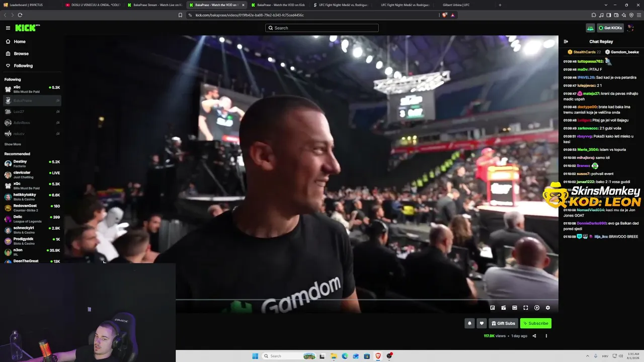This screenshot has height=362, width=644.
Task: Open the Get KICKs button
Action: pyautogui.click(x=610, y=28)
